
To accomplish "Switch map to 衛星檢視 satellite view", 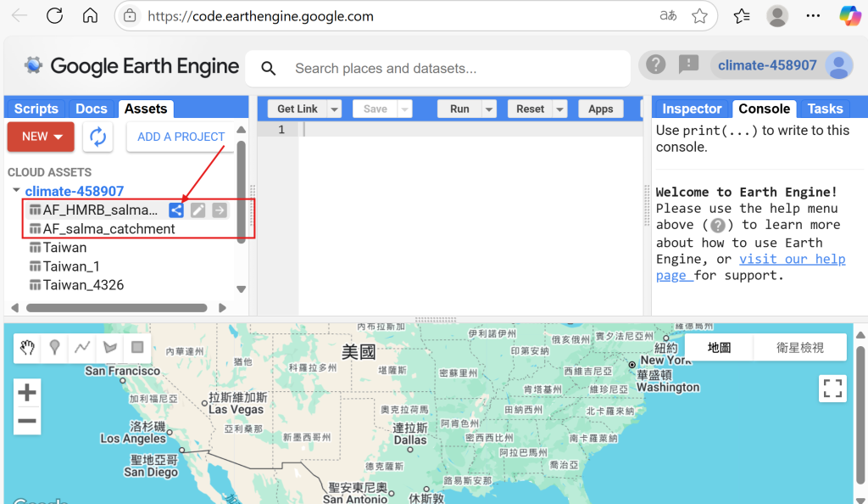I will point(800,347).
